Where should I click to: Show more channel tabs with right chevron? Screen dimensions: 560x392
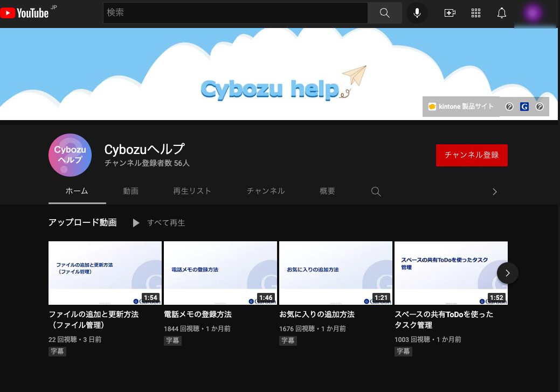tap(495, 192)
